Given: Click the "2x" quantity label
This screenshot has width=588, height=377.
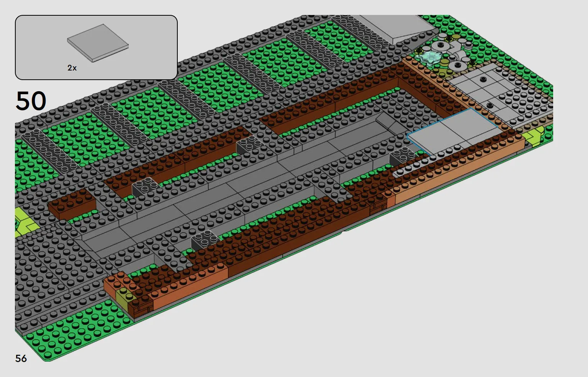Looking at the screenshot, I should [x=72, y=68].
